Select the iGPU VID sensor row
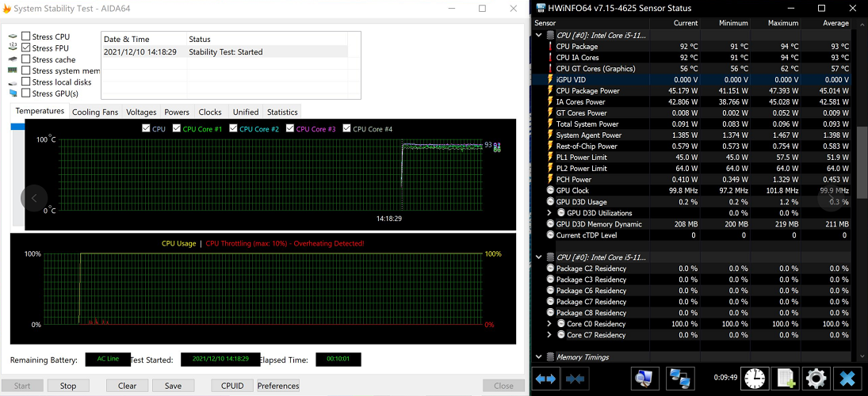 coord(692,80)
